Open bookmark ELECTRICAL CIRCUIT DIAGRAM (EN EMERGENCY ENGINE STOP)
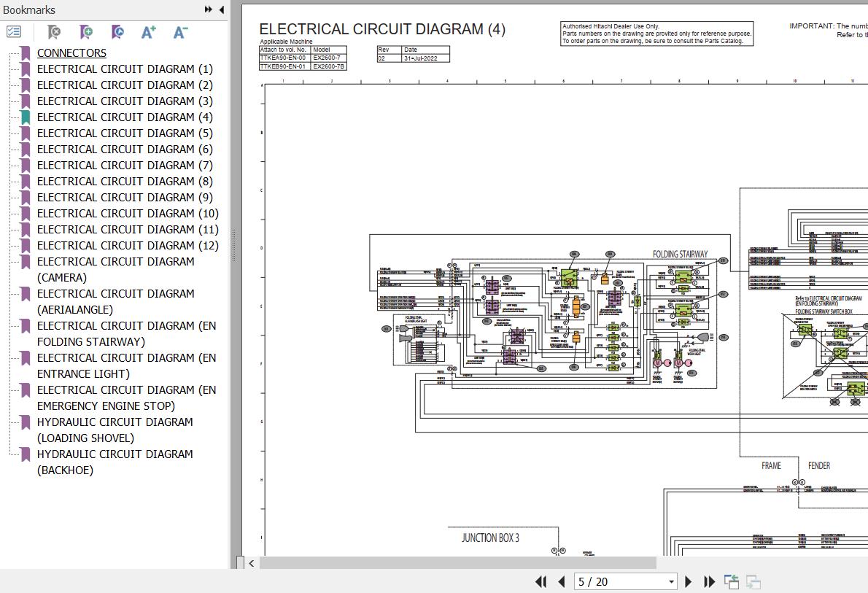 pos(127,398)
